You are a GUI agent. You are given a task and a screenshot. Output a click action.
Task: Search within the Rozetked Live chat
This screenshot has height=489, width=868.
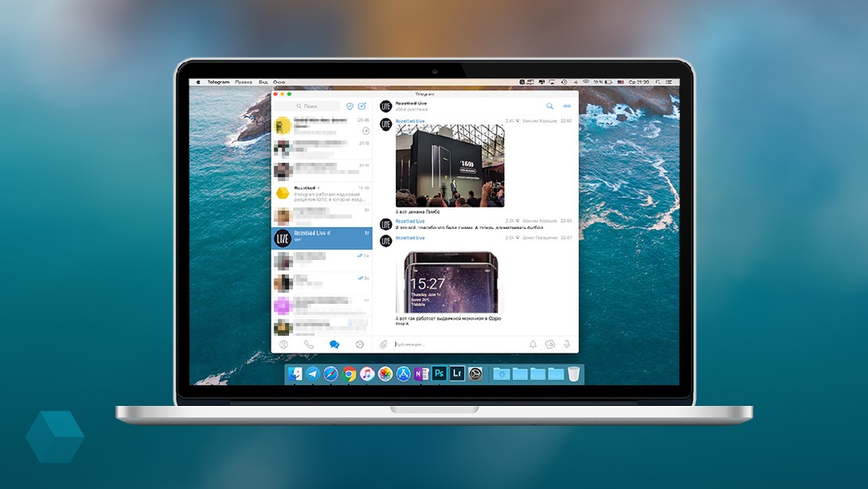(550, 106)
